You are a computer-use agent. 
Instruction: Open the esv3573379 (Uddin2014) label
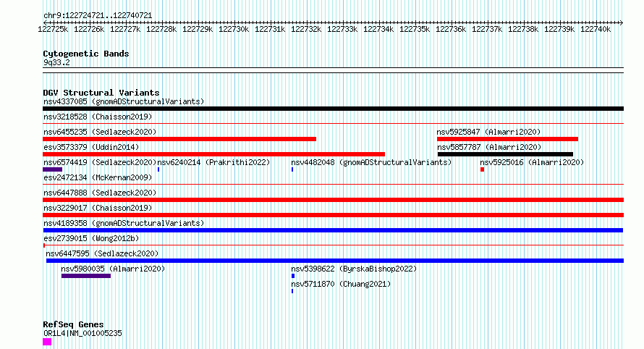91,147
